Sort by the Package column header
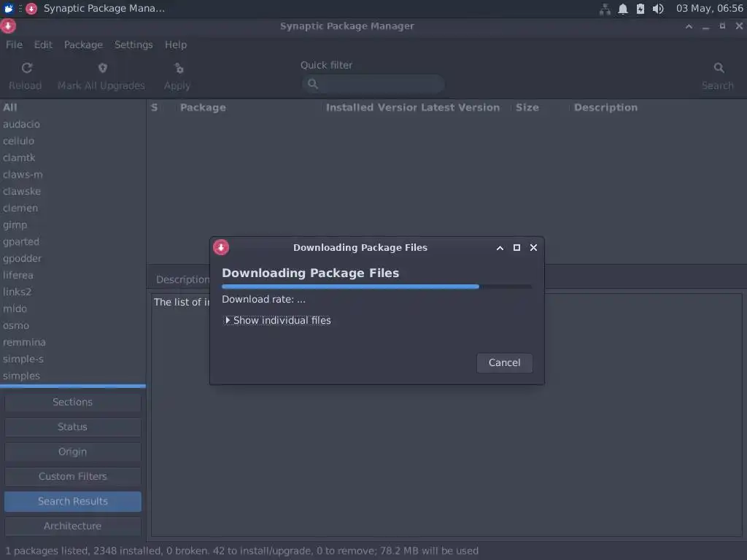This screenshot has width=747, height=560. [203, 108]
